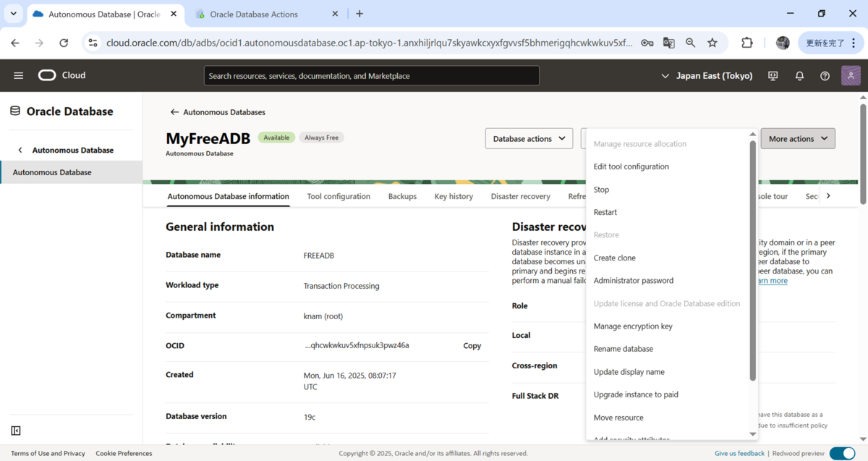Collapse Autonomous Database sidebar back chevron

point(20,150)
